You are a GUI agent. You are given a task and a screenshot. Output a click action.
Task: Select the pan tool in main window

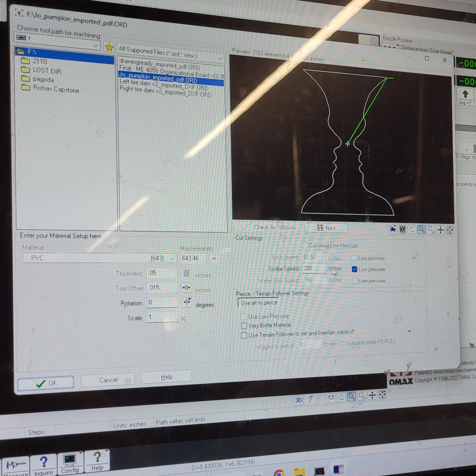(372, 396)
